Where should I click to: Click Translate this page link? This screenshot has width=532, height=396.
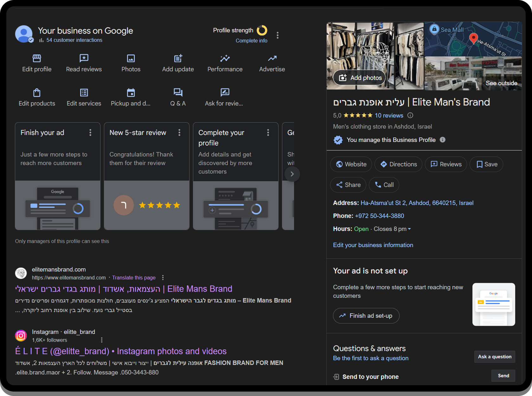(x=134, y=278)
